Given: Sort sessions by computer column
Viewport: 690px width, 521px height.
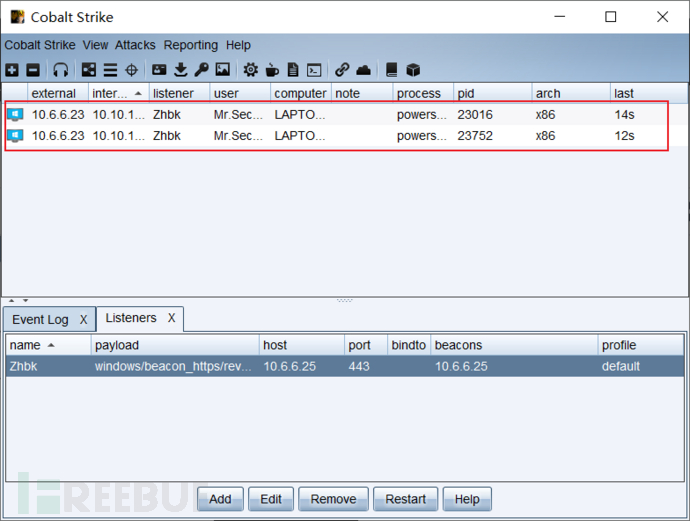Looking at the screenshot, I should tap(301, 93).
